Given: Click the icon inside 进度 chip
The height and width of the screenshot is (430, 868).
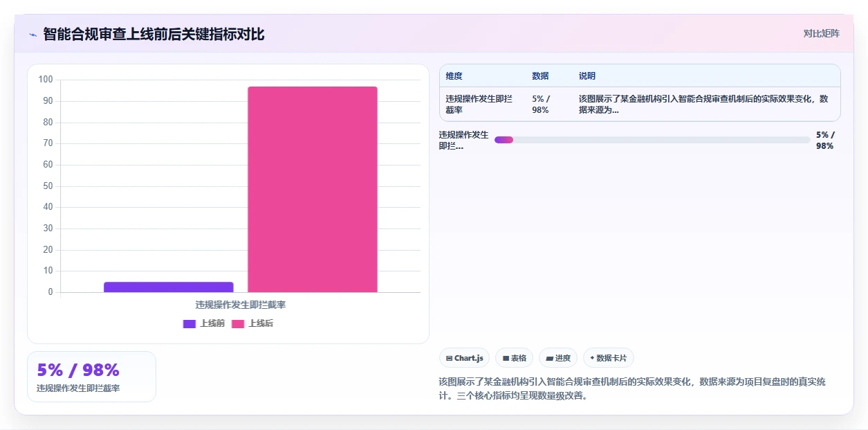Looking at the screenshot, I should 549,358.
